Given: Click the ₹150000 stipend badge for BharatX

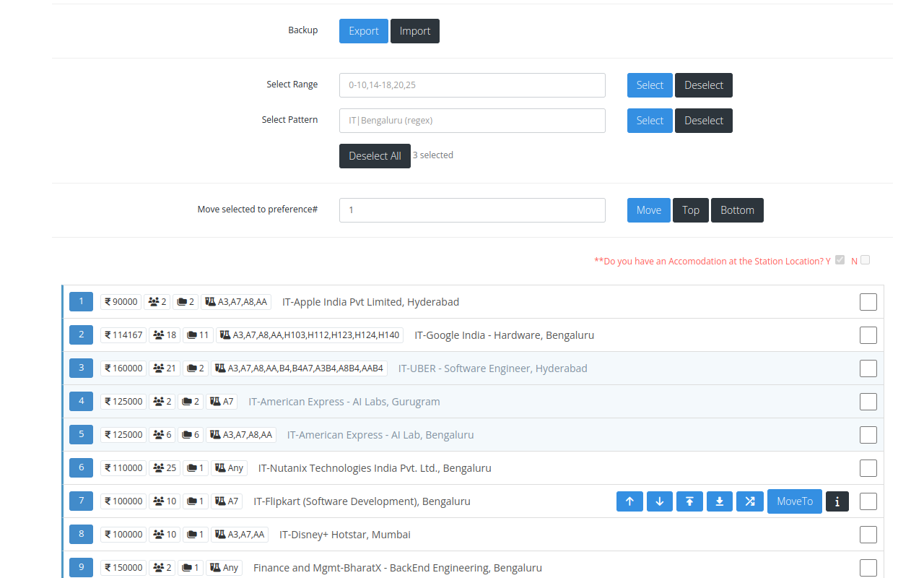Looking at the screenshot, I should tap(123, 568).
